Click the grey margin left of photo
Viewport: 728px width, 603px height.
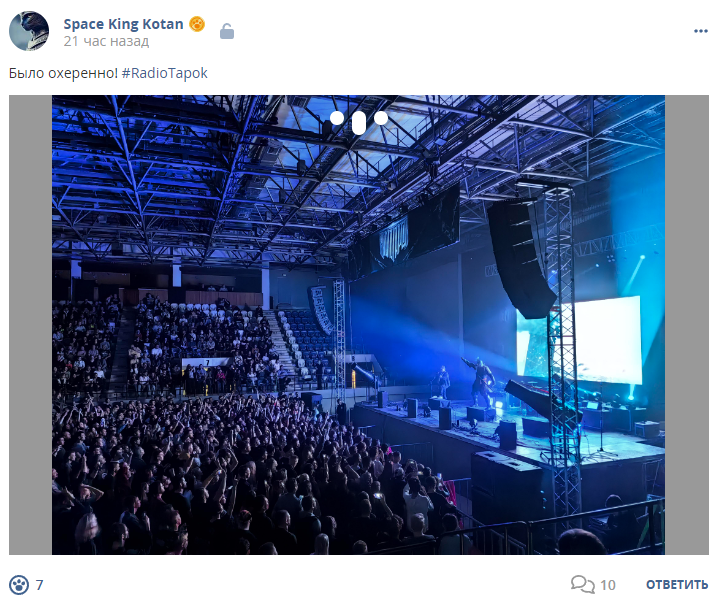[30, 325]
